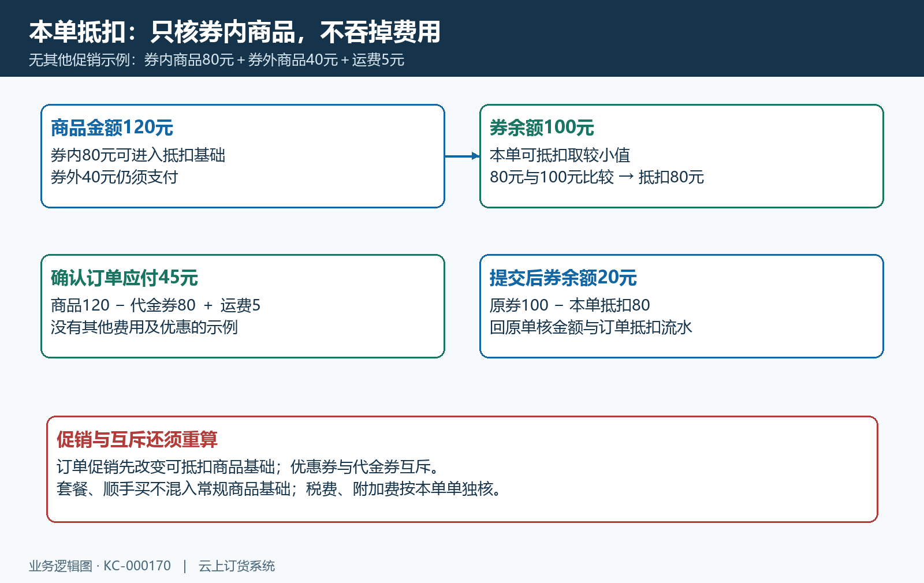Select the 商品金额120元 heading
924x583 pixels.
pos(112,128)
